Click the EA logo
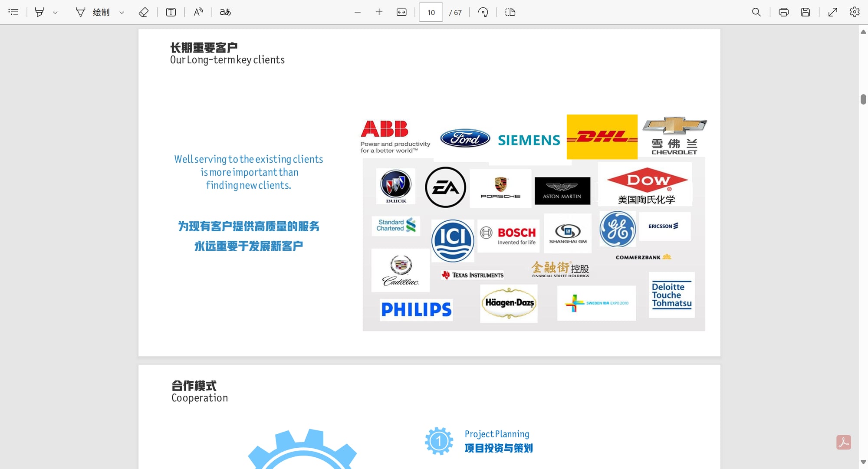 coord(445,187)
